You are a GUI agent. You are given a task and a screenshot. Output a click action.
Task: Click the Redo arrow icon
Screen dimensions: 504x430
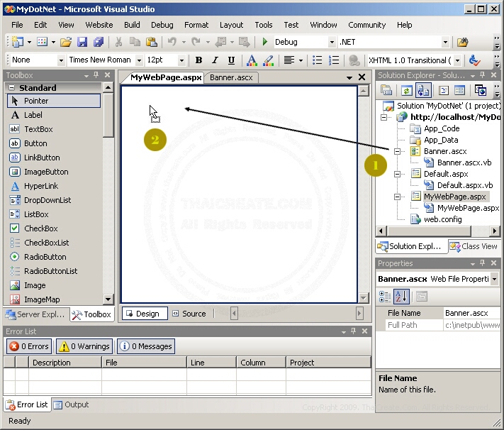(x=196, y=42)
